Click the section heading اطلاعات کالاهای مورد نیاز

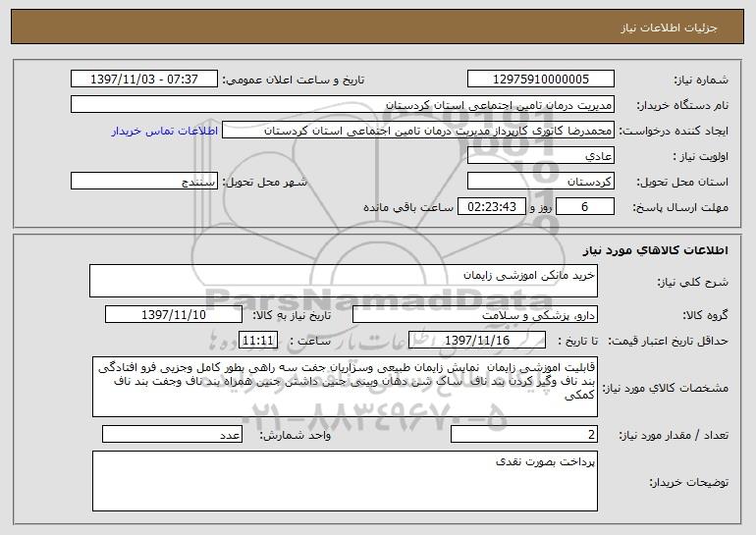coord(655,250)
